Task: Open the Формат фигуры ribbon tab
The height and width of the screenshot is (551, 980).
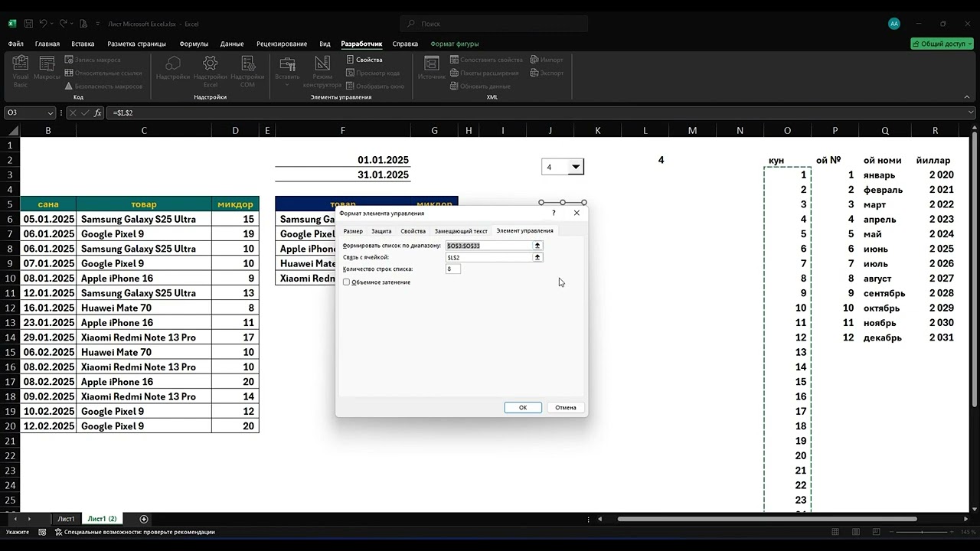Action: (x=455, y=44)
